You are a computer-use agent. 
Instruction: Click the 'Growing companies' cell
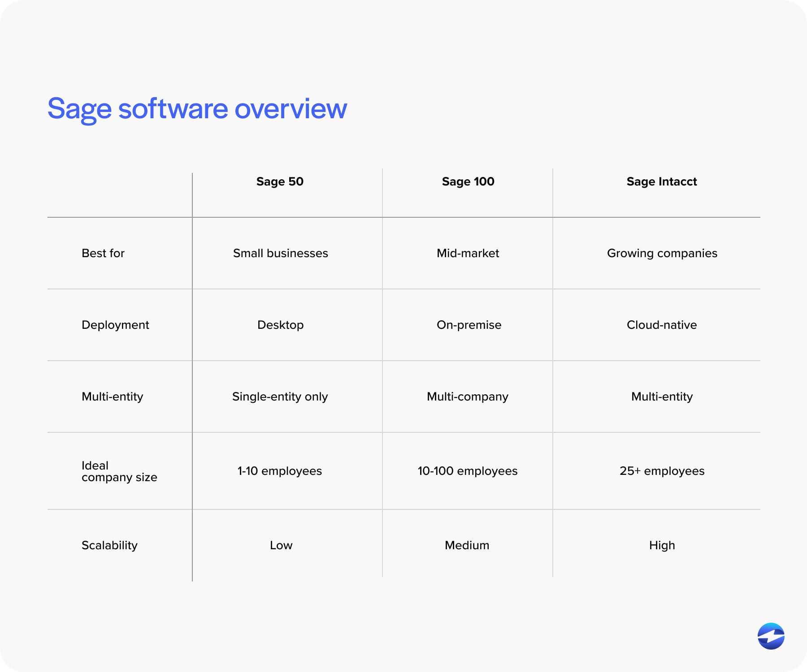(x=662, y=253)
